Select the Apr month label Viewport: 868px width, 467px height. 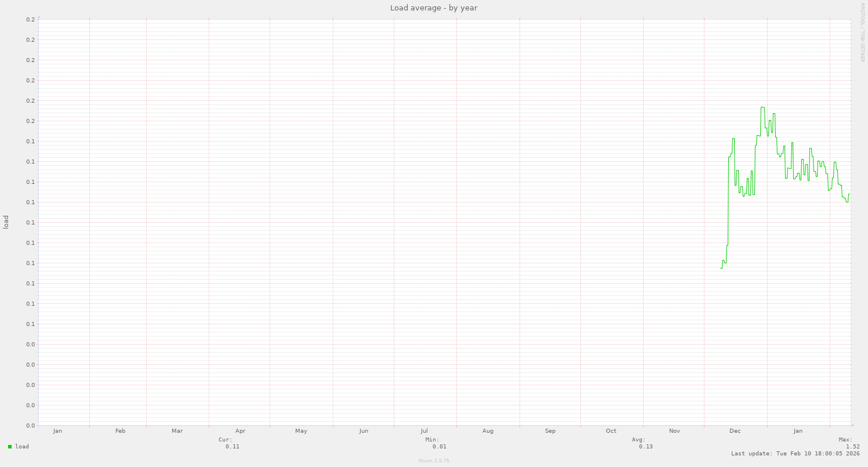click(x=241, y=431)
